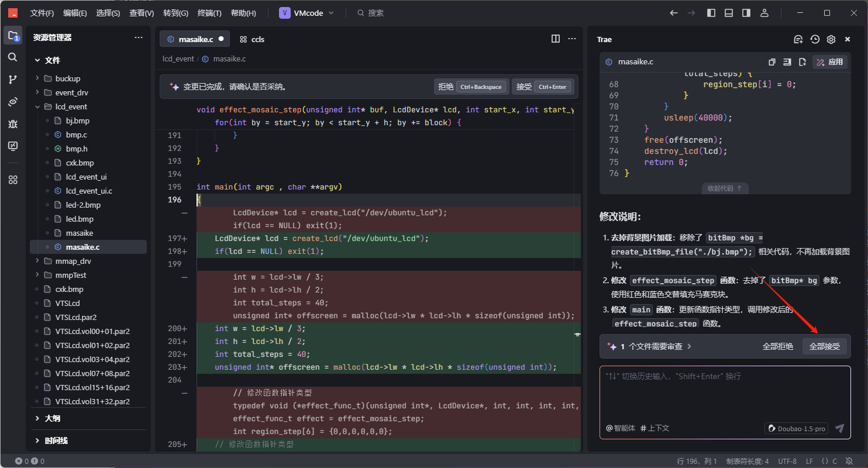Click 行 196, 列 1 cursor position
The width and height of the screenshot is (868, 468).
(x=697, y=461)
